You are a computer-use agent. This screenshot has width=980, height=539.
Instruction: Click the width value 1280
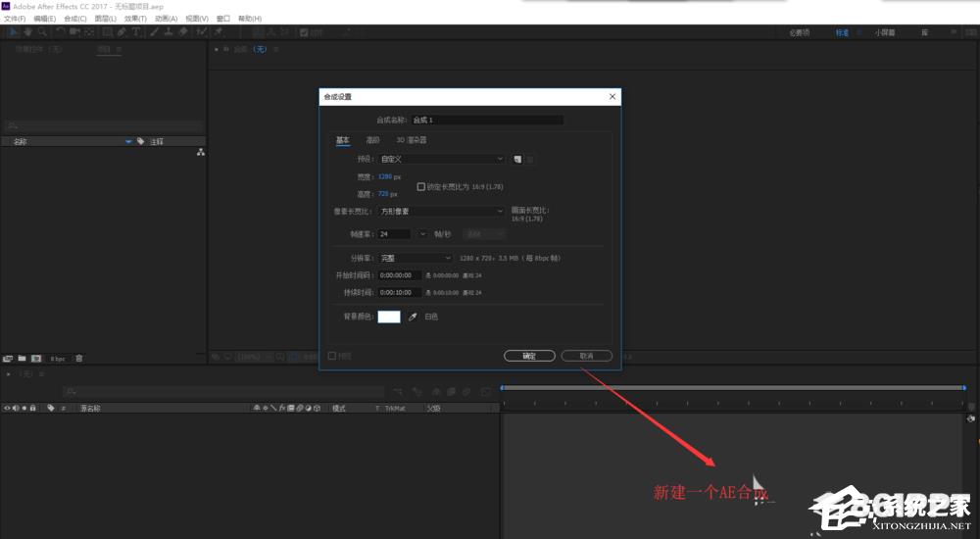pyautogui.click(x=385, y=177)
